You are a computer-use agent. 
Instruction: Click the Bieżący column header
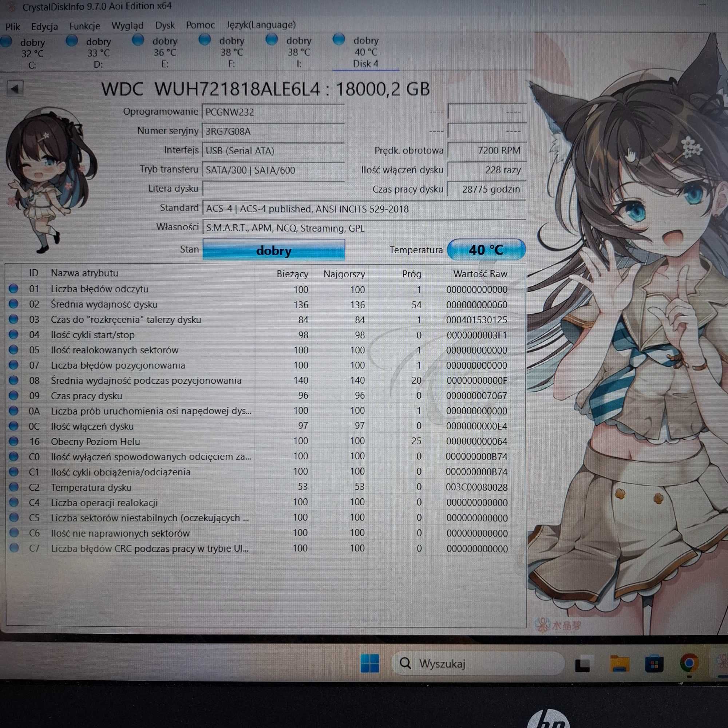click(292, 274)
